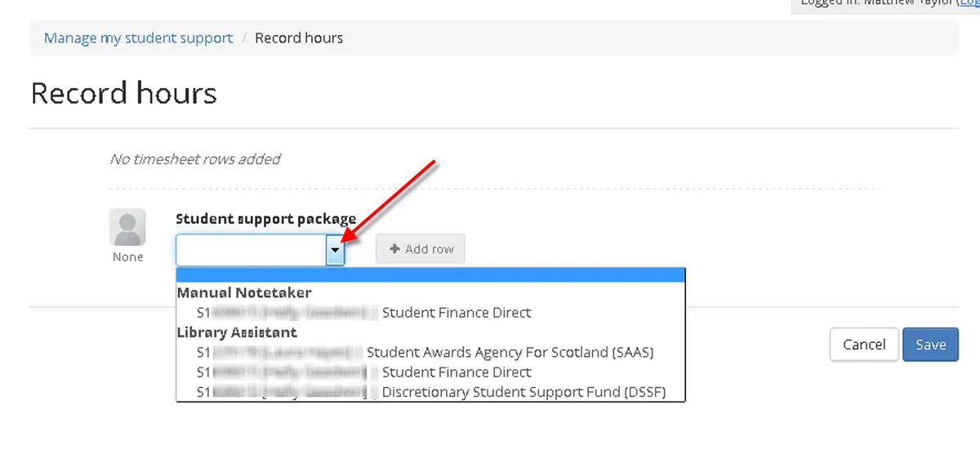The image size is (980, 450).
Task: Click the Record hours breadcrumb text
Action: click(299, 38)
